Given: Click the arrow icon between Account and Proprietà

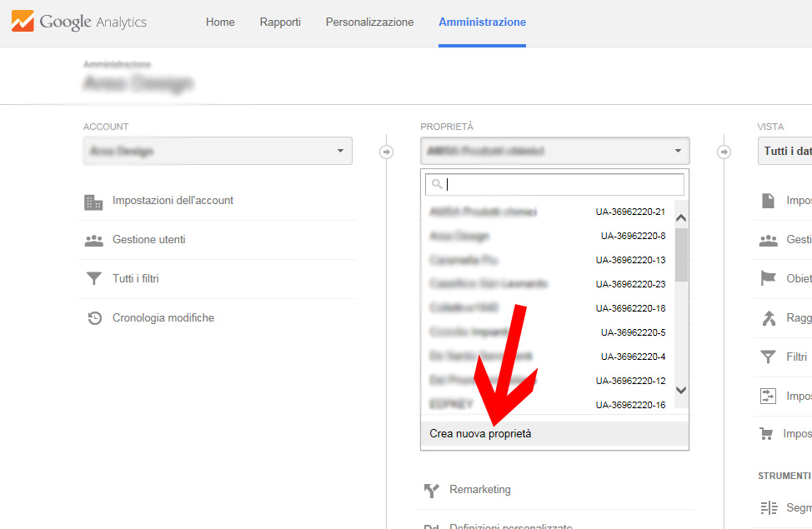Looking at the screenshot, I should point(386,152).
